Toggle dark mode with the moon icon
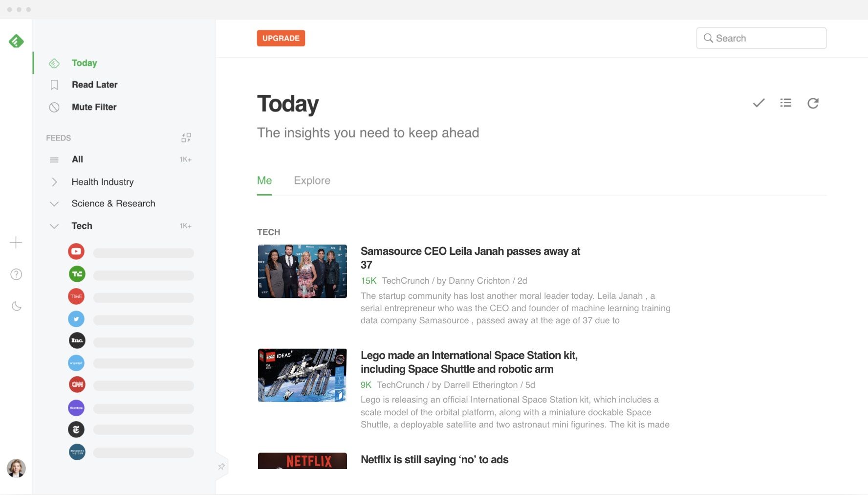The height and width of the screenshot is (495, 868). tap(16, 306)
